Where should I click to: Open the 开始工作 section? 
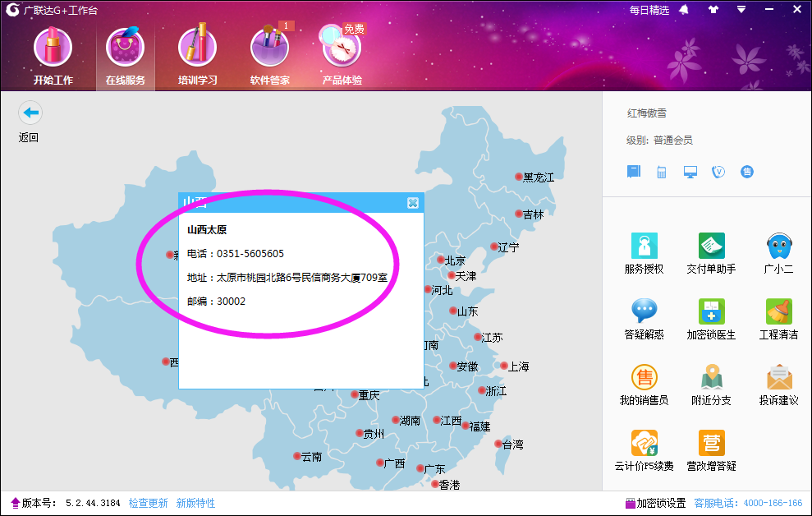[x=53, y=56]
